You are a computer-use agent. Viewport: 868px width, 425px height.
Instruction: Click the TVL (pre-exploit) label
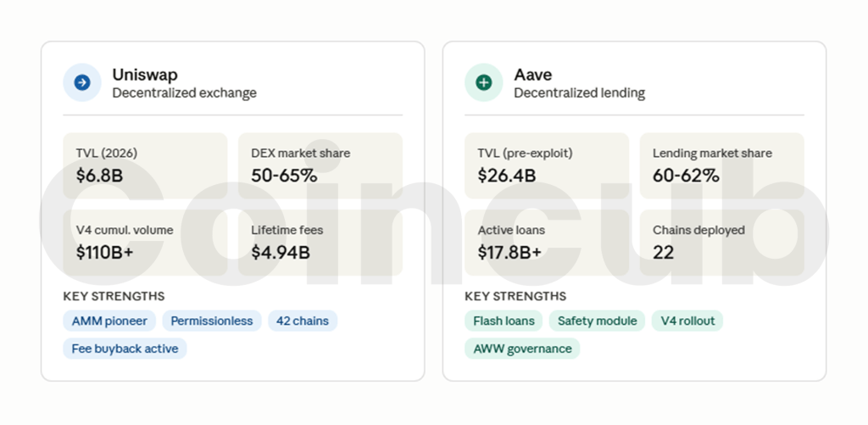tap(526, 153)
